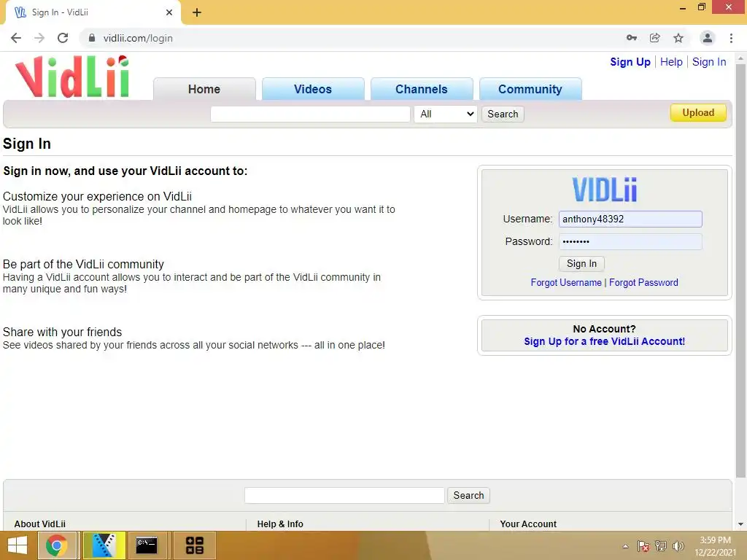View site info via the padlock icon
The height and width of the screenshot is (560, 747).
92,38
